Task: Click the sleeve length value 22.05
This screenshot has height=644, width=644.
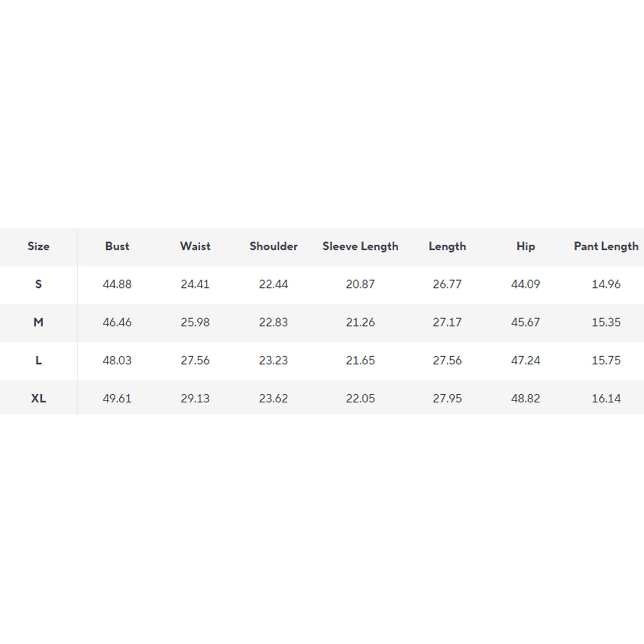Action: coord(360,398)
